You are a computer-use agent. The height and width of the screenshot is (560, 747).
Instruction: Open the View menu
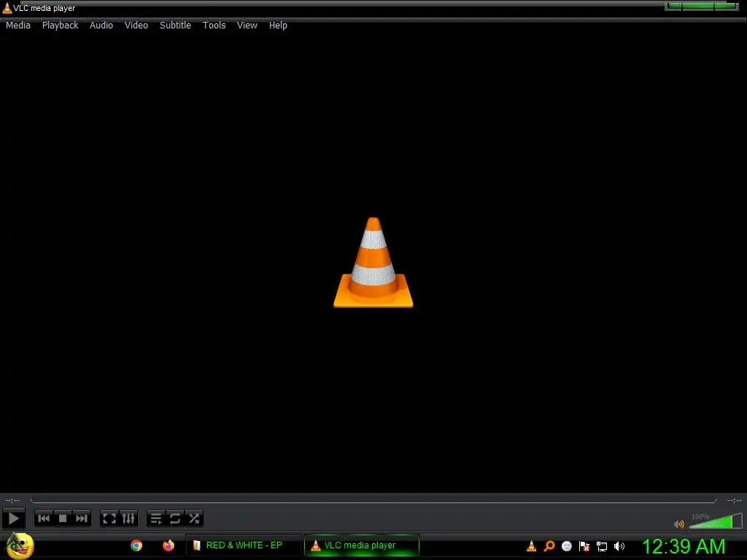pyautogui.click(x=247, y=26)
